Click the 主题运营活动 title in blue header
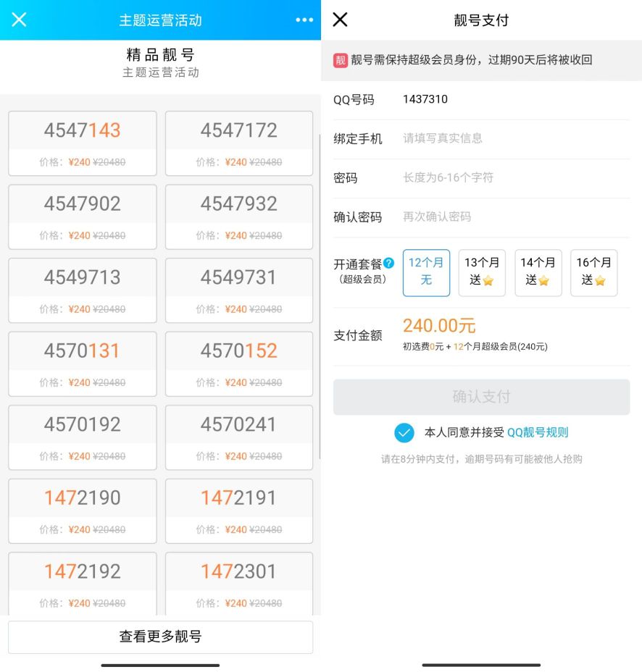 tap(160, 20)
